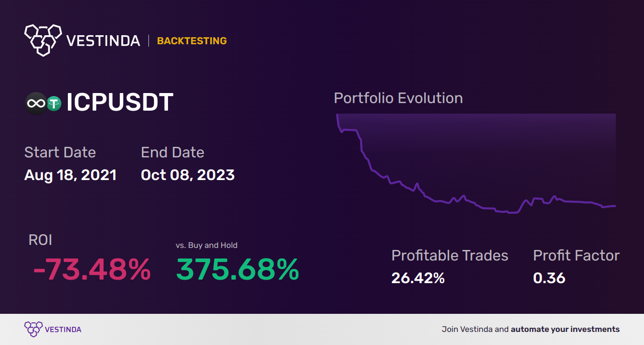
Task: Select the BACKTESTING label
Action: (192, 41)
